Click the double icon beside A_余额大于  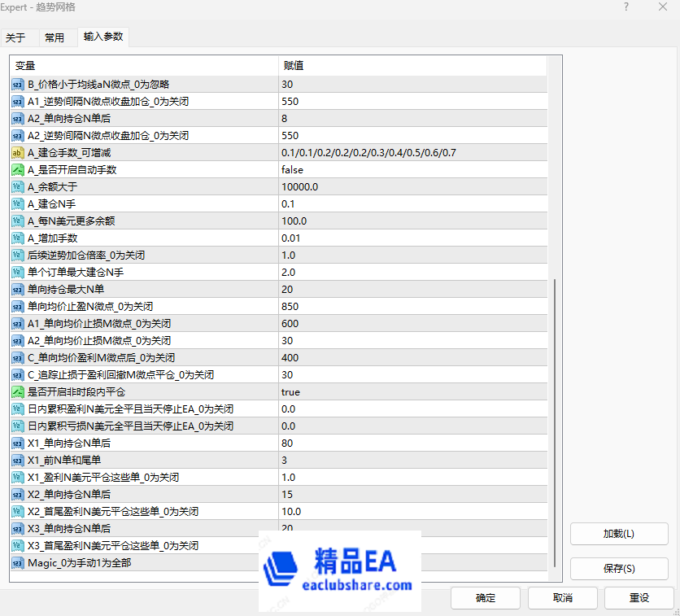(18, 187)
